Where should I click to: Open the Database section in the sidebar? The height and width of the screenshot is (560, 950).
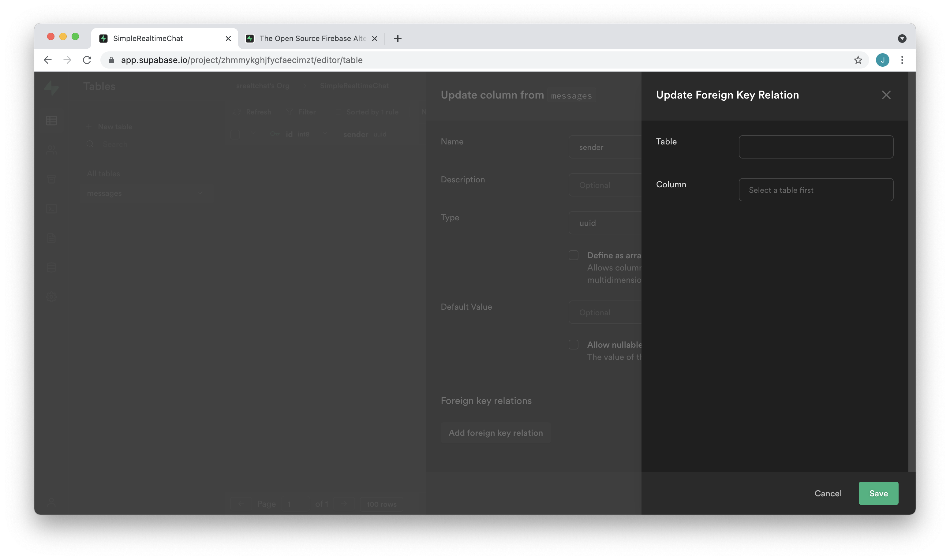[x=51, y=267]
